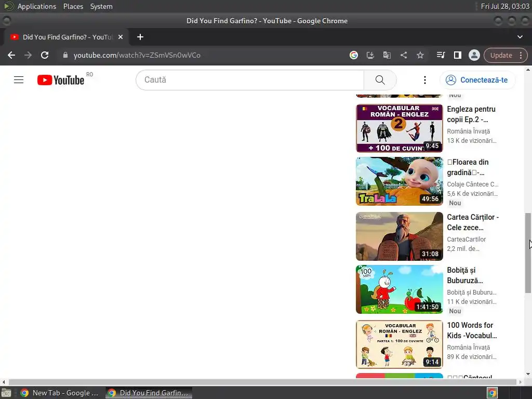Click show desktop icon in taskbar

[6, 393]
